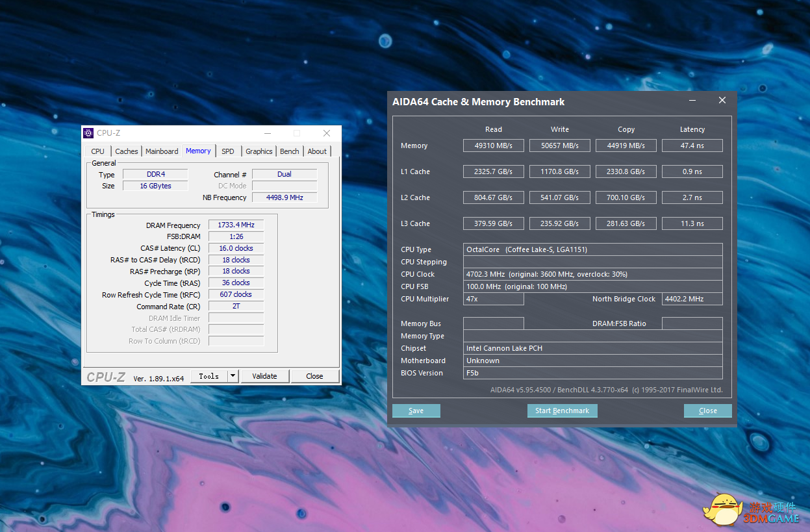The image size is (810, 532).
Task: Click the Memory Latency result 47.4 ns
Action: coord(692,146)
